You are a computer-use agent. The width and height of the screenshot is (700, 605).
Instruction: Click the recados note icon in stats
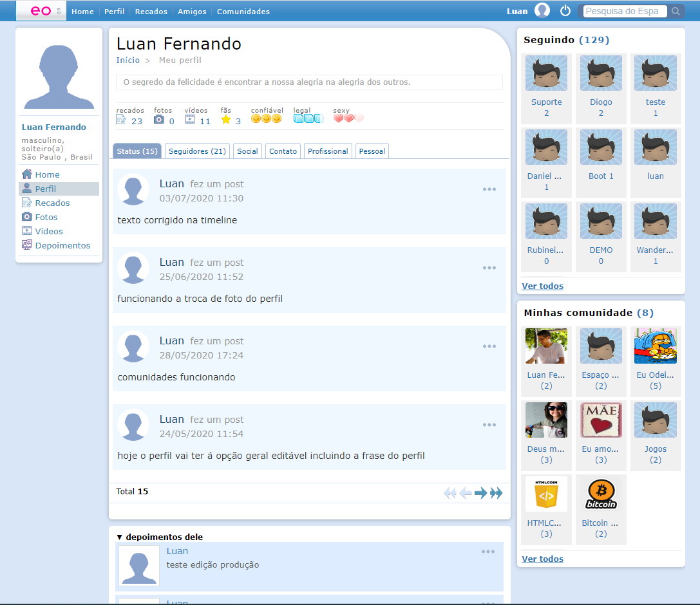pos(121,119)
